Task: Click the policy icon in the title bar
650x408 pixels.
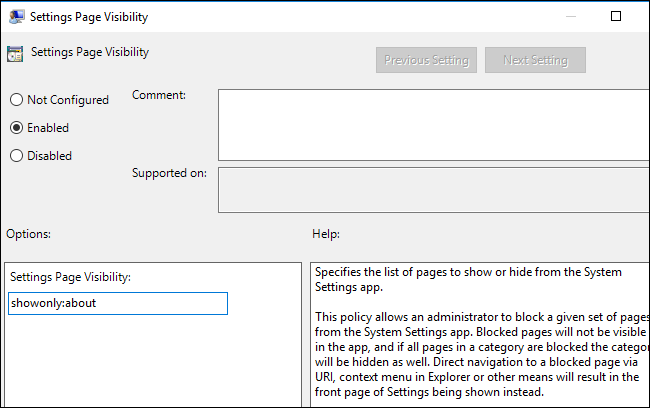Action: click(x=15, y=16)
